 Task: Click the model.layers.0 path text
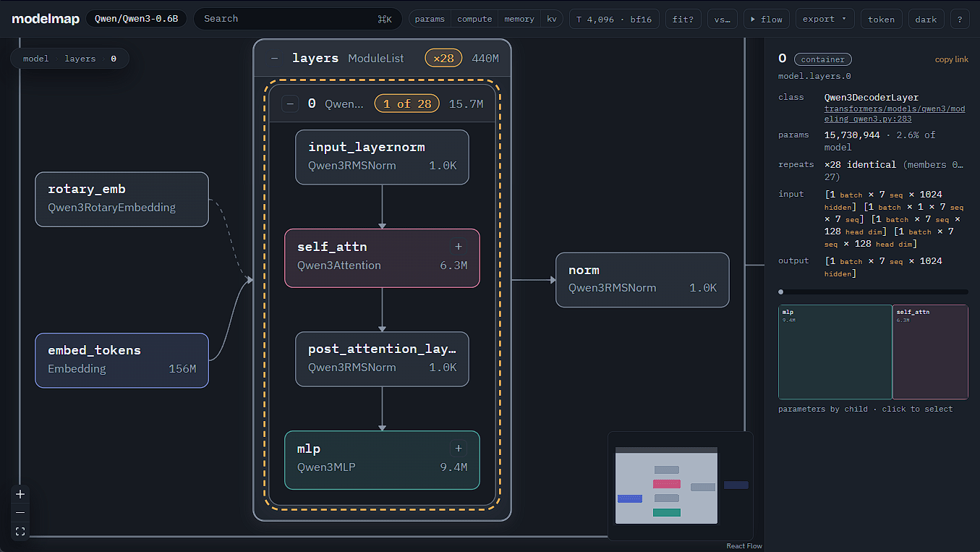814,76
